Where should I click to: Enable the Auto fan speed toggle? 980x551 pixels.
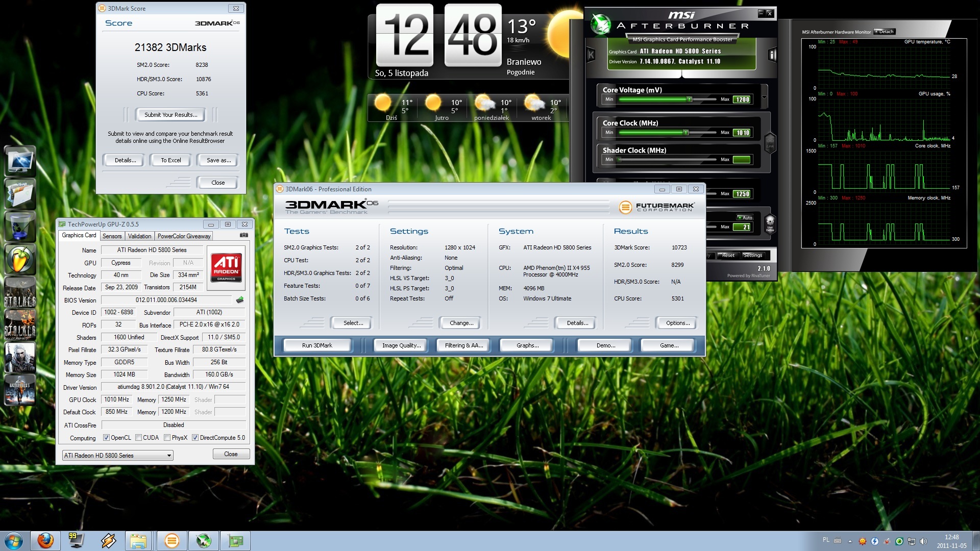(744, 217)
